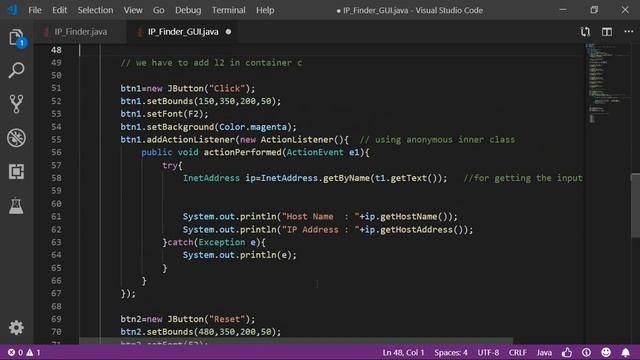Click the "Reset" string on line 69

coord(227,319)
